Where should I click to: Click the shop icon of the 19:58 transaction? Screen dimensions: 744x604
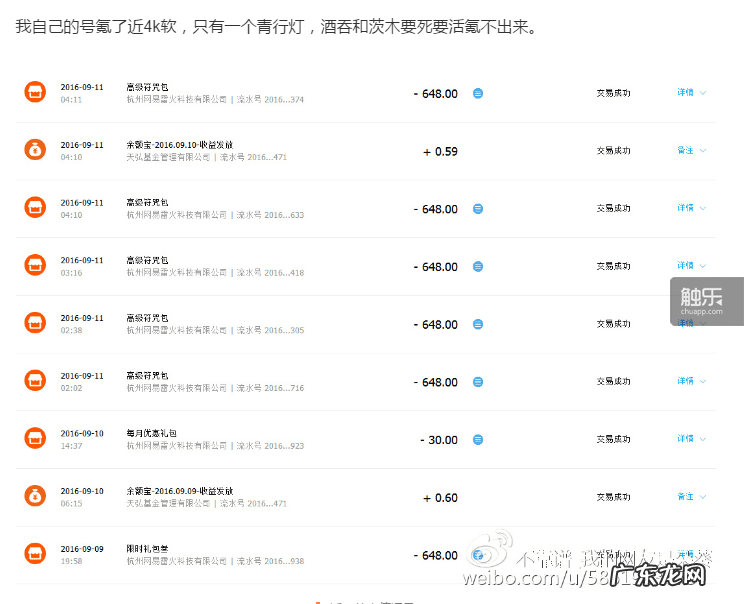[x=35, y=554]
